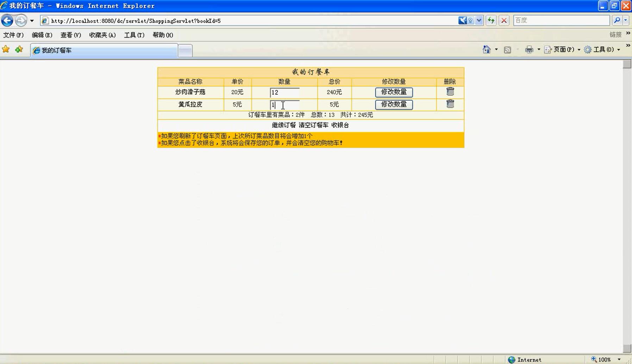
Task: Click the Favorites star icon
Action: (x=6, y=49)
